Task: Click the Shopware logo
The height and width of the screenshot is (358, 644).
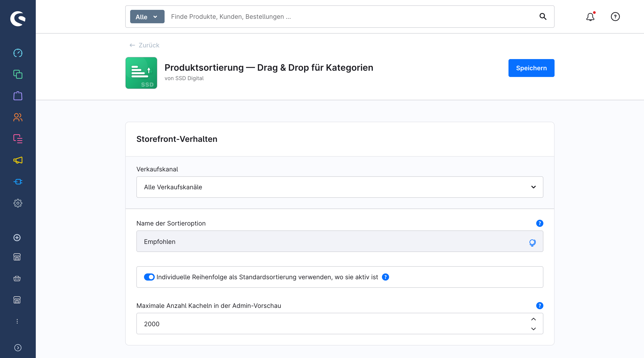Action: [18, 19]
